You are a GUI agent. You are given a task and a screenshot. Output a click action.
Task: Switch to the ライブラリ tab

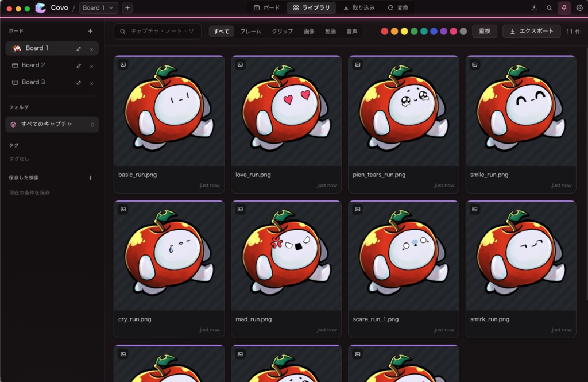tap(312, 8)
